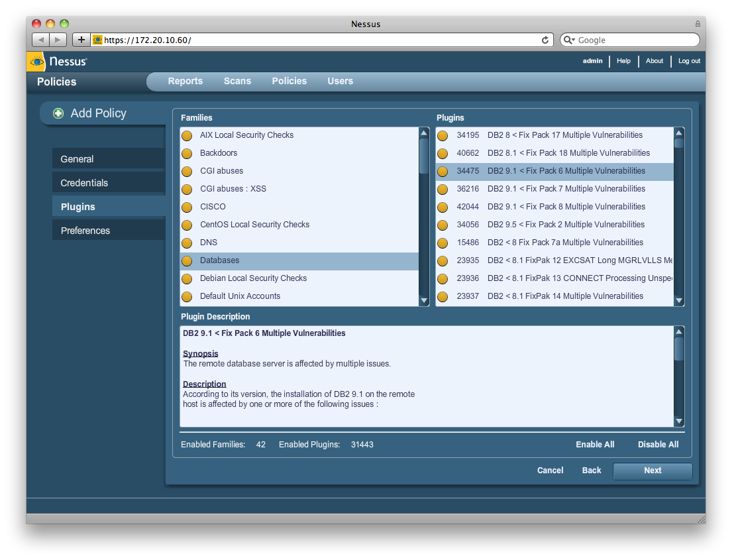The image size is (732, 560).
Task: Click the Enable All button
Action: click(595, 445)
